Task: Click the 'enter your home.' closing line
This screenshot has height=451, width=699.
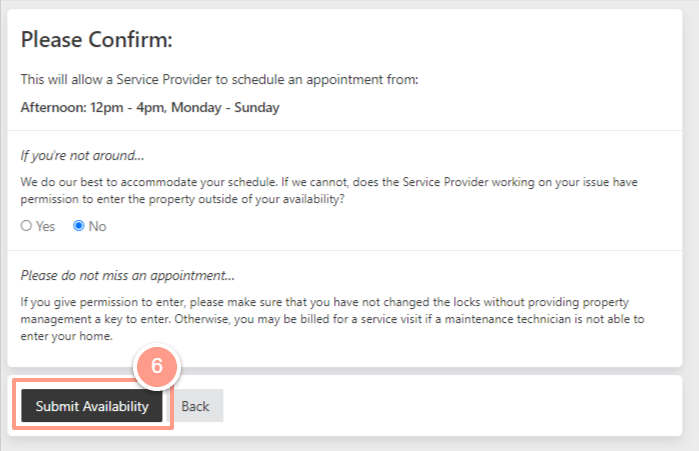Action: point(66,336)
